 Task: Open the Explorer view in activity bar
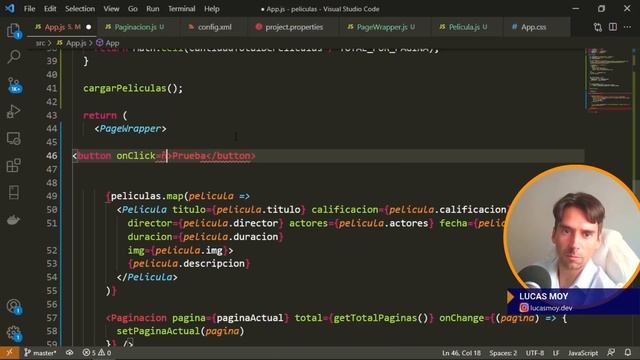13,31
